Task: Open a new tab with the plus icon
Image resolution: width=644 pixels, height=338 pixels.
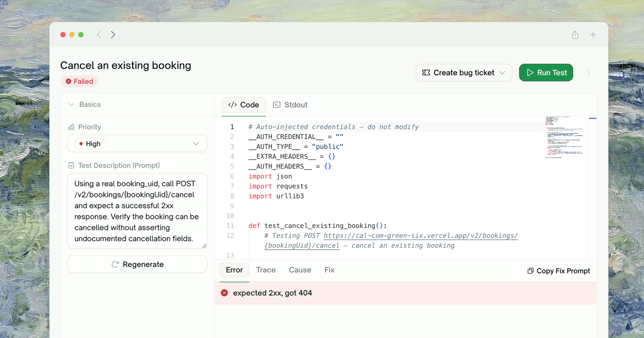Action: tap(593, 35)
